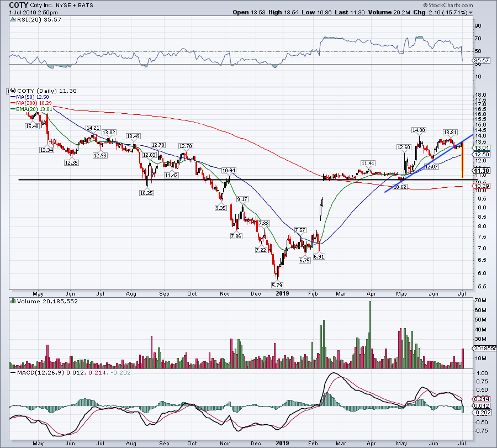Click the RSI(20) 35.57 panel label
The image size is (497, 448).
pos(39,20)
